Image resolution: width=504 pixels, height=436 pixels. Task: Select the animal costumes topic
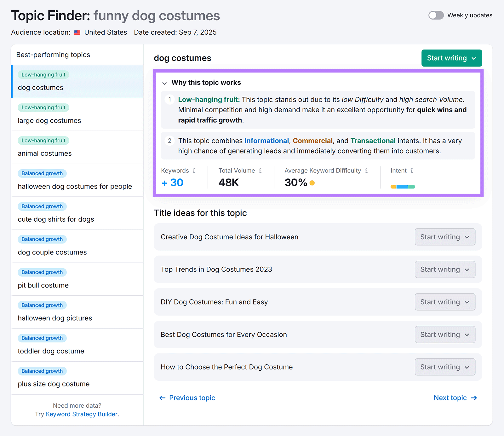tap(44, 153)
